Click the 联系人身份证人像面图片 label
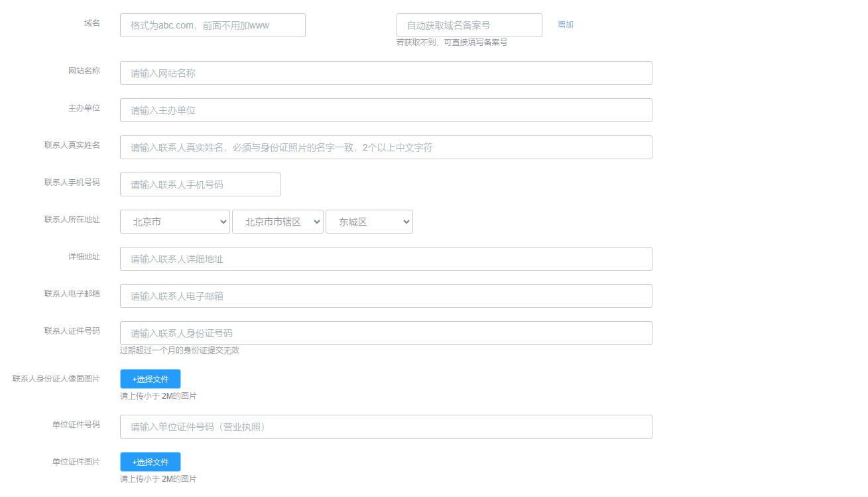Screen dimensions: 868x497 point(56,379)
